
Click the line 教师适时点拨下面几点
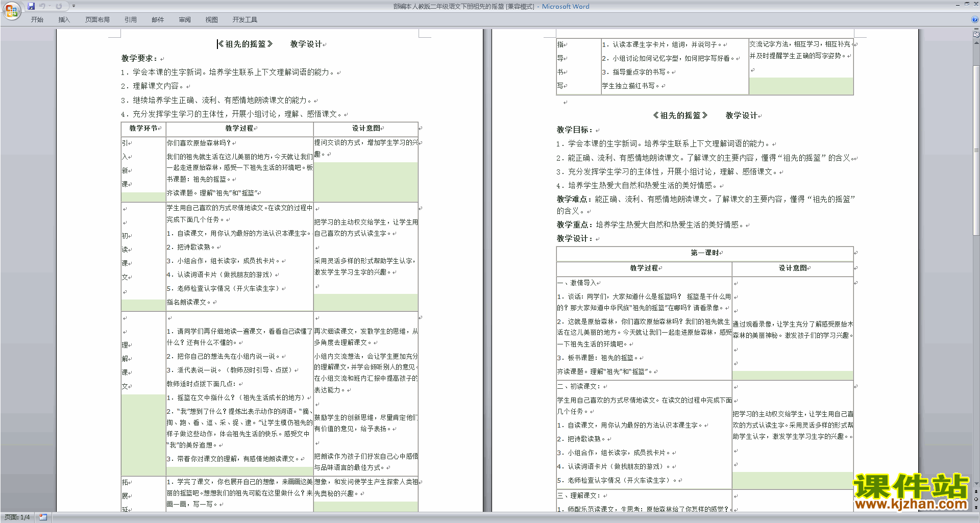tap(202, 384)
